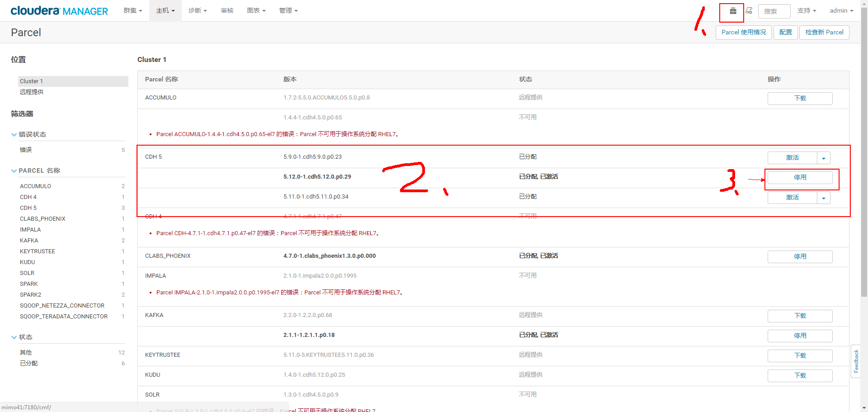
Task: Filter parcels by CDH 5 name
Action: [28, 208]
